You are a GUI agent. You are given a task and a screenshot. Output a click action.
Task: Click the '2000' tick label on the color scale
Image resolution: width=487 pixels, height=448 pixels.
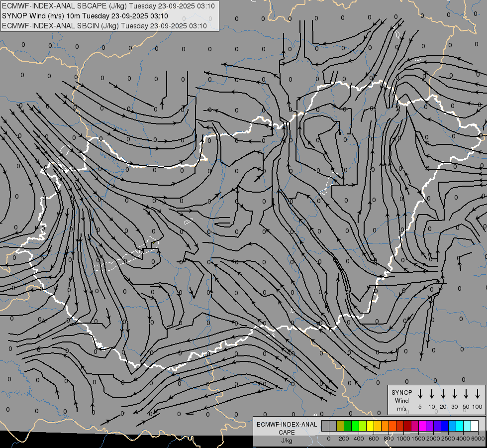point(433,439)
